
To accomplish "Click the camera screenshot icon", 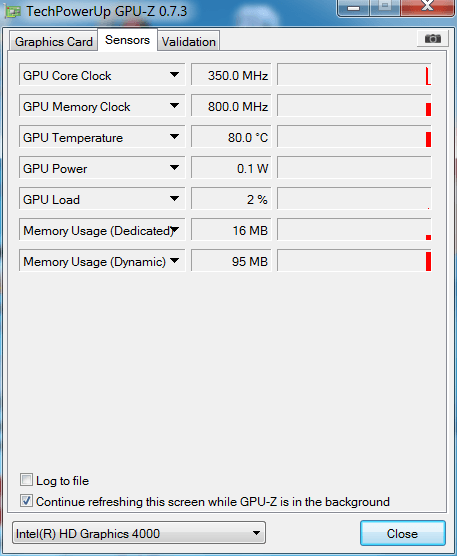I will click(433, 38).
